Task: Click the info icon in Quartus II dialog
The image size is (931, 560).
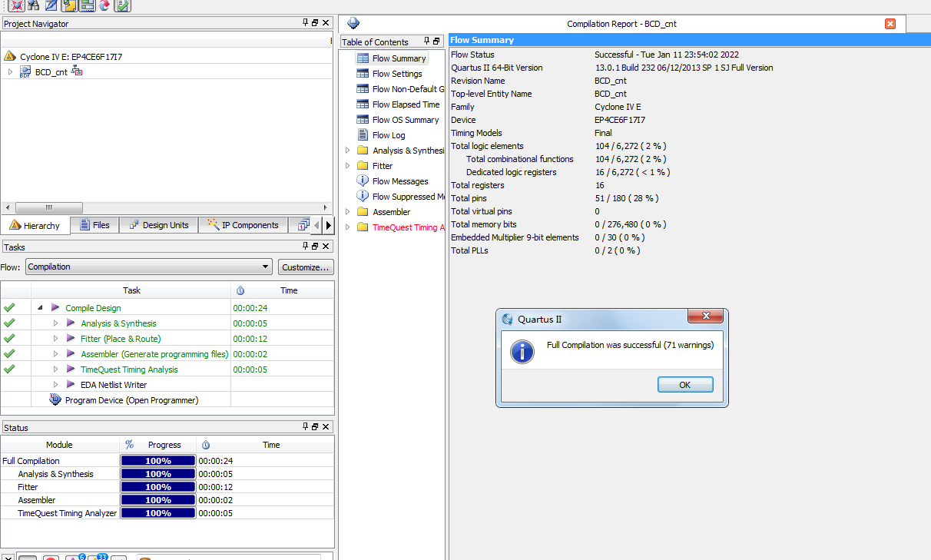Action: click(522, 353)
